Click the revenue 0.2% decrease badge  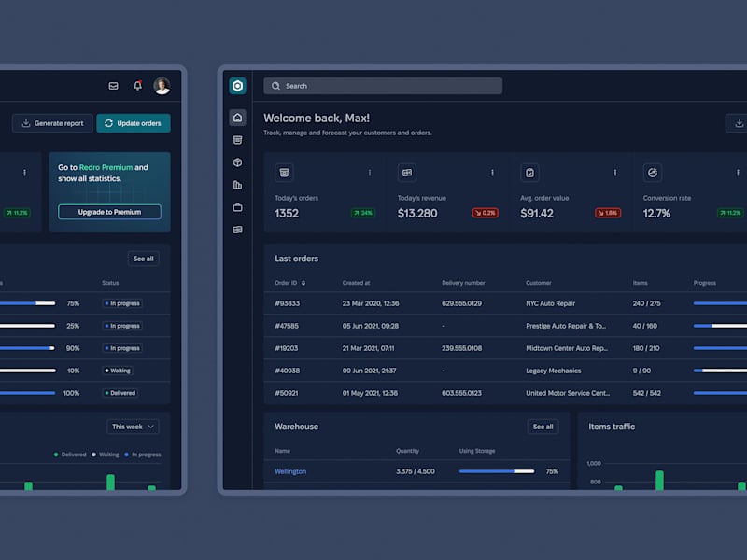[485, 213]
